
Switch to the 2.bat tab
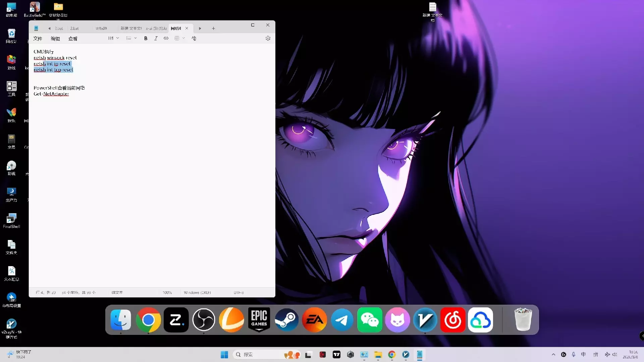tap(74, 28)
